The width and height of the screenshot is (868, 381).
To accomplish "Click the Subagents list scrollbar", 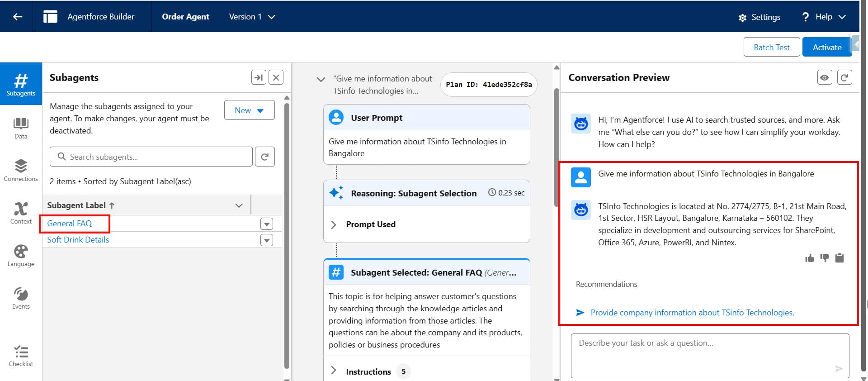I will pyautogui.click(x=287, y=235).
